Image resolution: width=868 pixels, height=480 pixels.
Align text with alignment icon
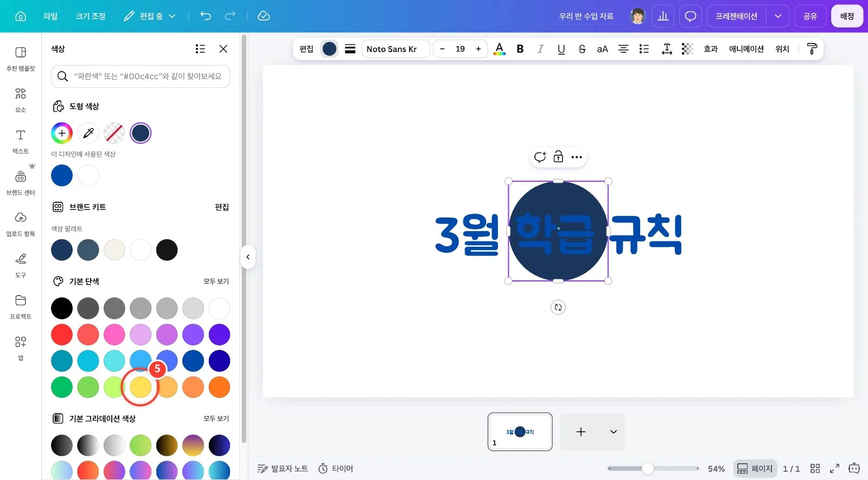click(623, 49)
